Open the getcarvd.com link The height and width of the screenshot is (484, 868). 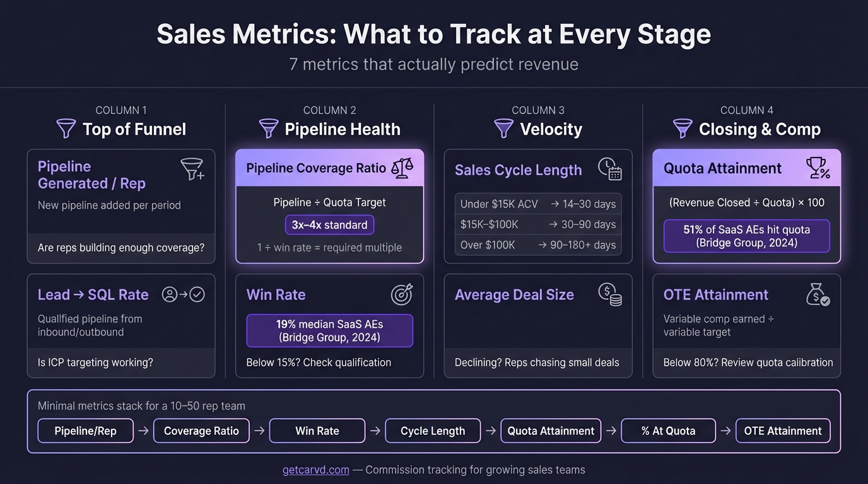click(x=316, y=470)
